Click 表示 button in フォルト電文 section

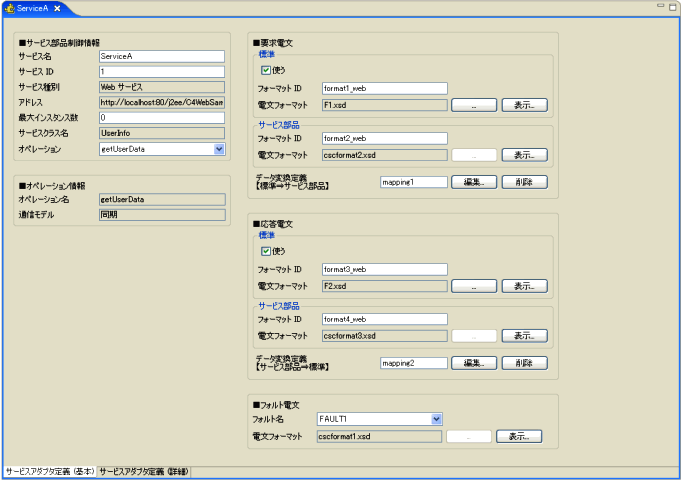pos(519,436)
